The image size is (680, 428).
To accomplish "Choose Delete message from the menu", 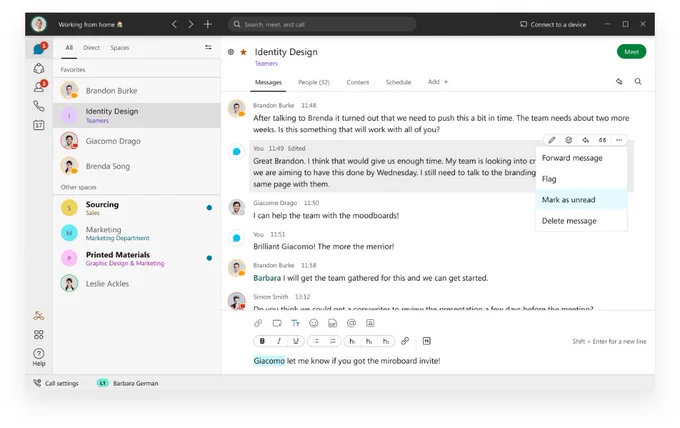I will pos(581,221).
